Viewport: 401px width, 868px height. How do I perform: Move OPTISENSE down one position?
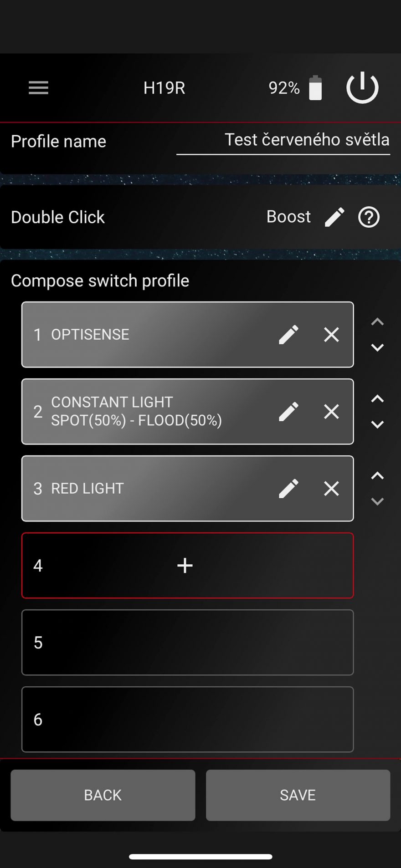[x=377, y=348]
